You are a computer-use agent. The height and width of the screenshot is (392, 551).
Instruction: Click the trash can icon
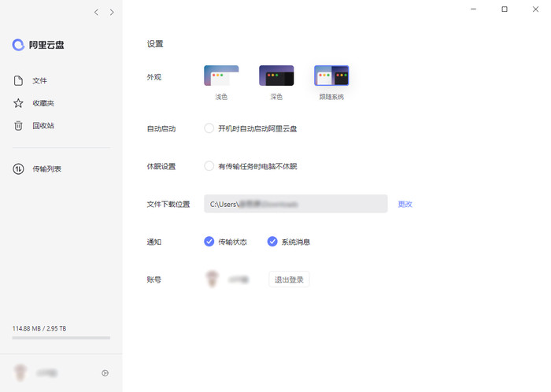(18, 125)
